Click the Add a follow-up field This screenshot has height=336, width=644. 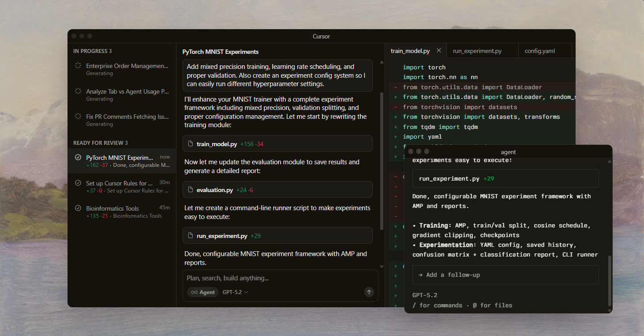(x=485, y=275)
